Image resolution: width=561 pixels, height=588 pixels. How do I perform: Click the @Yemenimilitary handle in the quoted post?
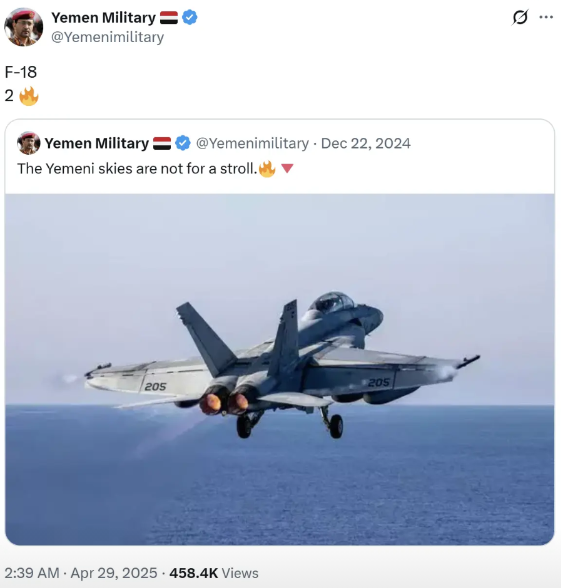click(252, 143)
